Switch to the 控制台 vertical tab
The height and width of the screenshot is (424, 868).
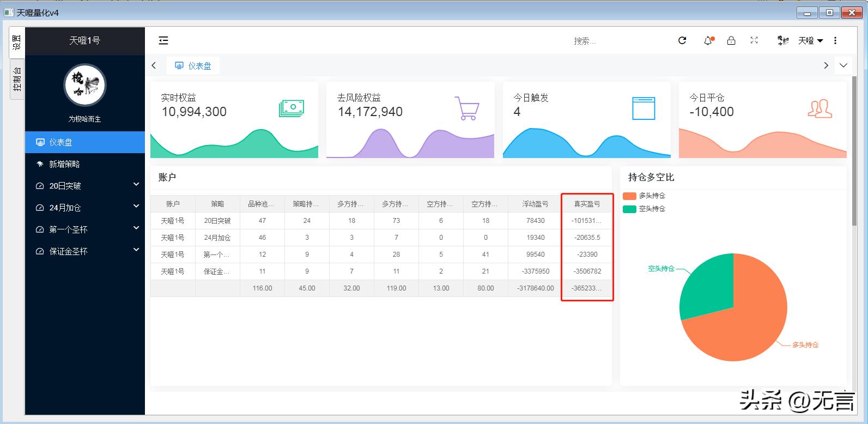point(17,79)
